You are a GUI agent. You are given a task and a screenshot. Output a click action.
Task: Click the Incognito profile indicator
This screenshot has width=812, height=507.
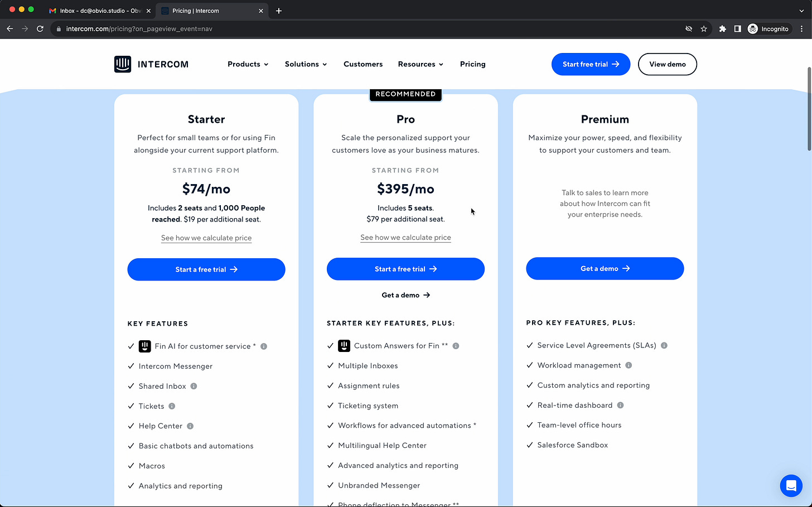pos(770,28)
